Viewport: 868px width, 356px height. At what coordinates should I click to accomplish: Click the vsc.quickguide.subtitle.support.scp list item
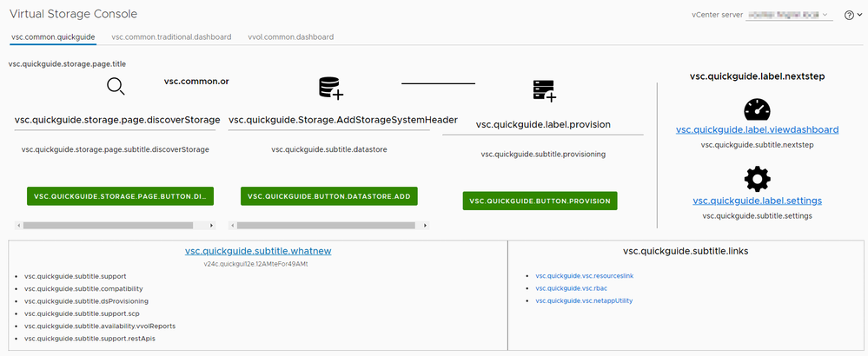[82, 313]
